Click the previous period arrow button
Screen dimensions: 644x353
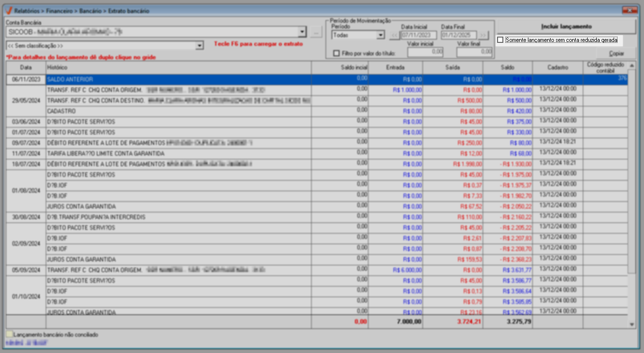394,35
